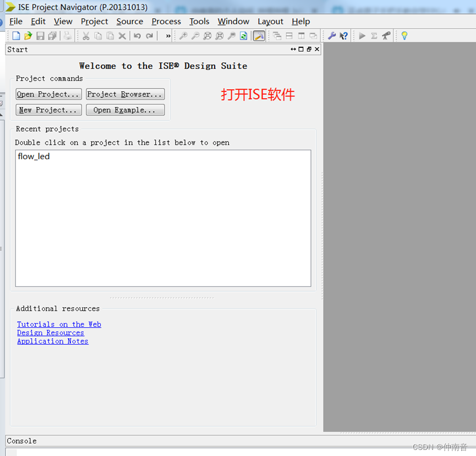476x456 pixels.
Task: Open the File menu
Action: click(16, 21)
